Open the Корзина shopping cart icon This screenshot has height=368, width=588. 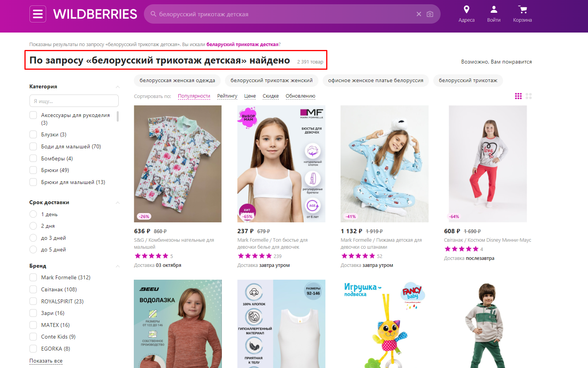[522, 9]
